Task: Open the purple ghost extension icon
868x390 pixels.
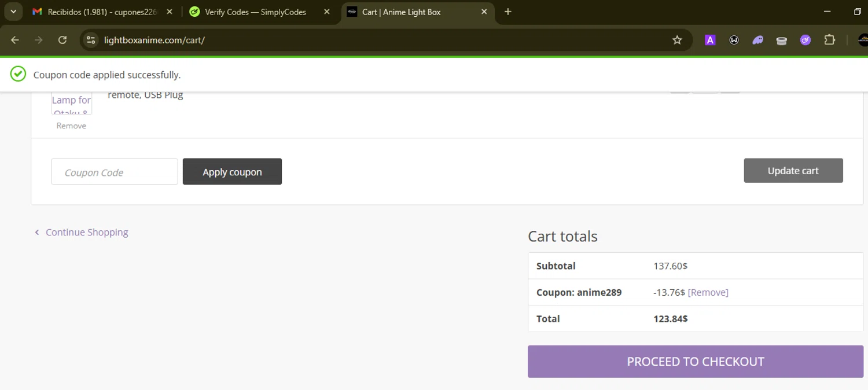Action: pos(757,40)
